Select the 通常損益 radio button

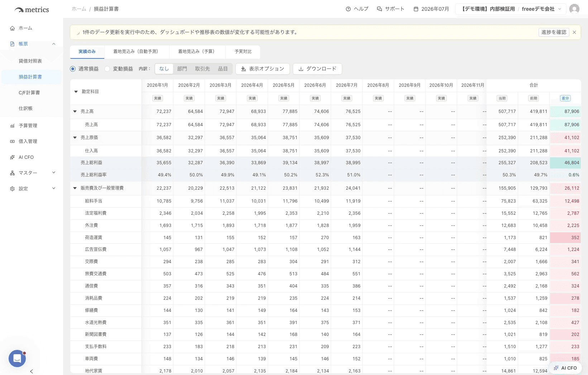(x=73, y=69)
